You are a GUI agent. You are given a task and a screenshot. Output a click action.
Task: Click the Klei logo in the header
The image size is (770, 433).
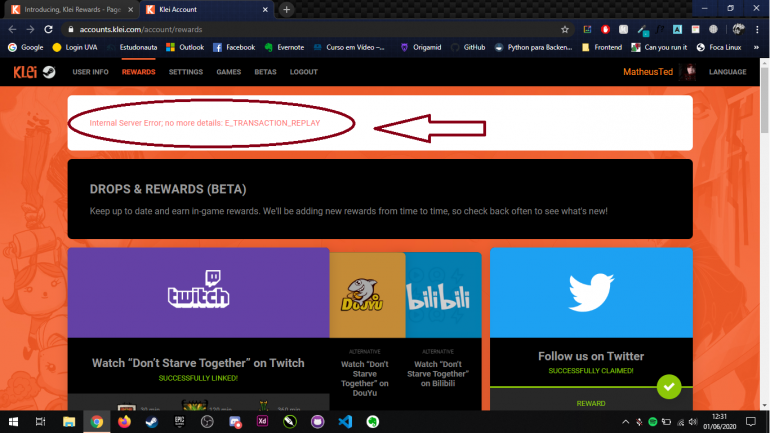pyautogui.click(x=26, y=72)
